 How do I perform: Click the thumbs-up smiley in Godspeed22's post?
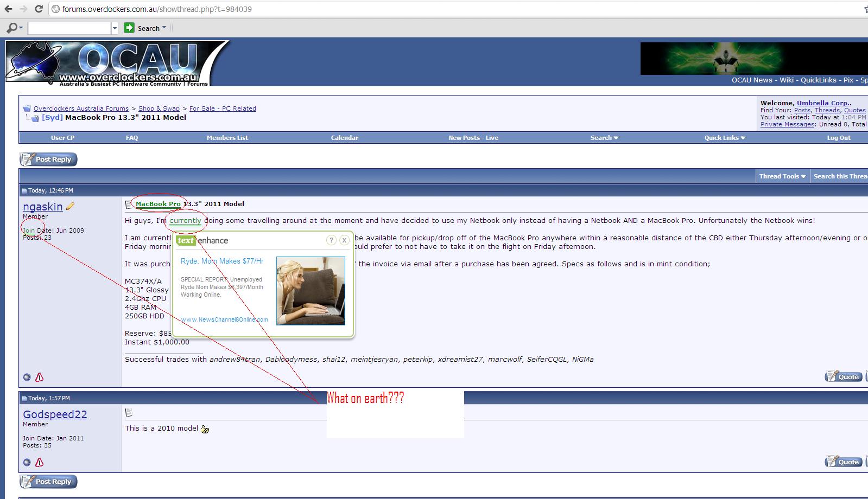point(205,429)
